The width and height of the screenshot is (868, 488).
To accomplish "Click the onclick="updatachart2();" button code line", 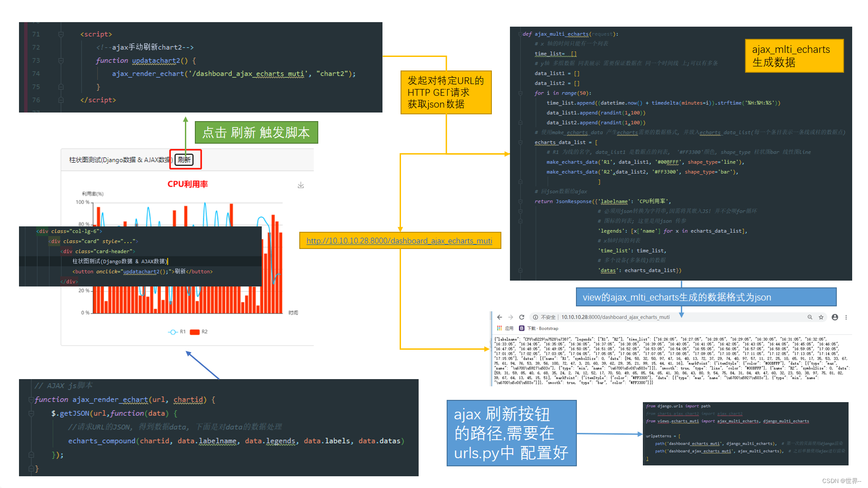I will pos(142,272).
